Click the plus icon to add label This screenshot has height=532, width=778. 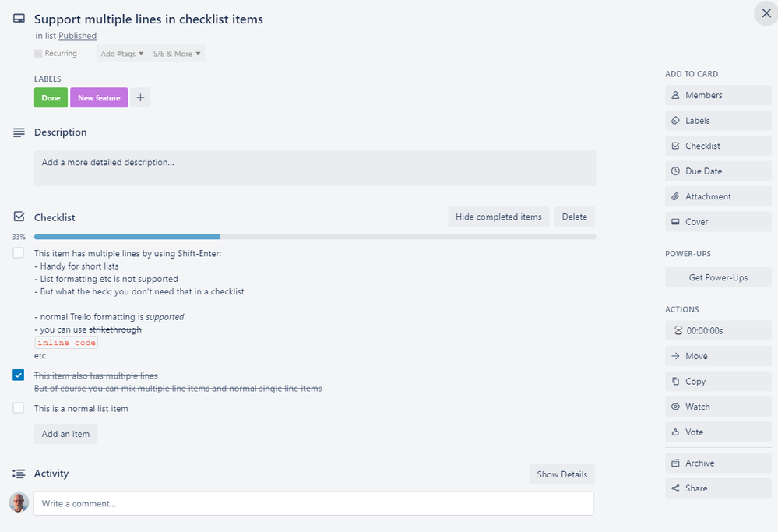click(x=140, y=98)
